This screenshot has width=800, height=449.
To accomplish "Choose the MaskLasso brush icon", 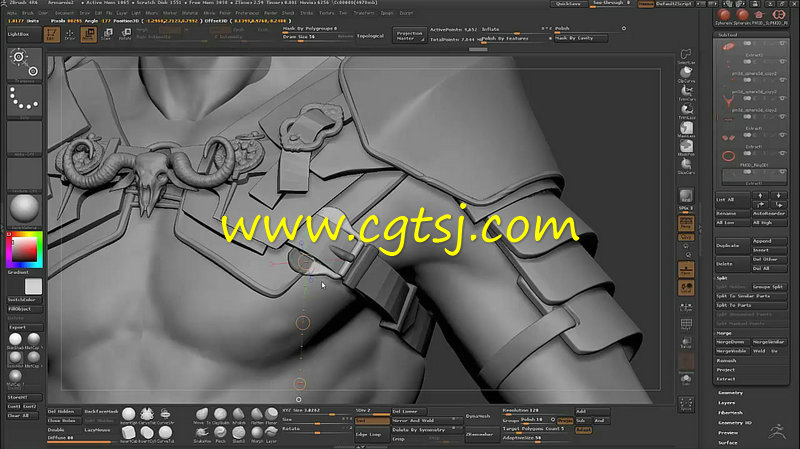I will [686, 129].
